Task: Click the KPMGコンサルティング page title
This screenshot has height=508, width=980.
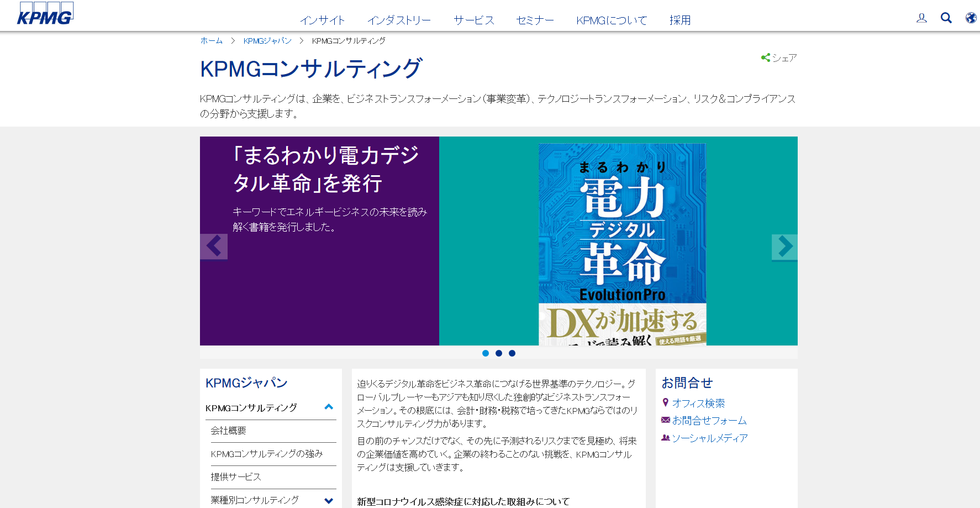Action: (x=312, y=69)
